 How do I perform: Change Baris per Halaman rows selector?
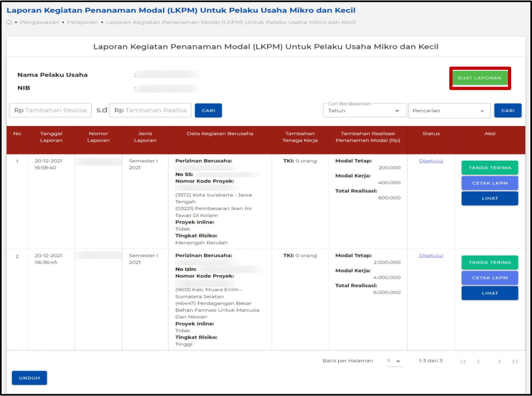[394, 361]
